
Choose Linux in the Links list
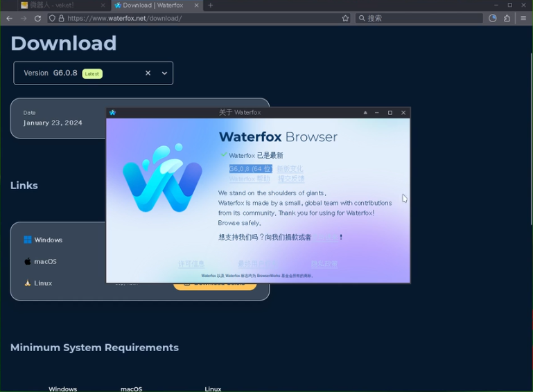pos(43,283)
